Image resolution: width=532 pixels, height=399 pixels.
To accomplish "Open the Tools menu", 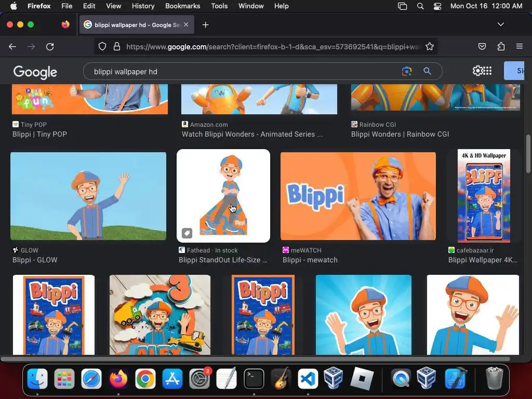I will point(219,6).
